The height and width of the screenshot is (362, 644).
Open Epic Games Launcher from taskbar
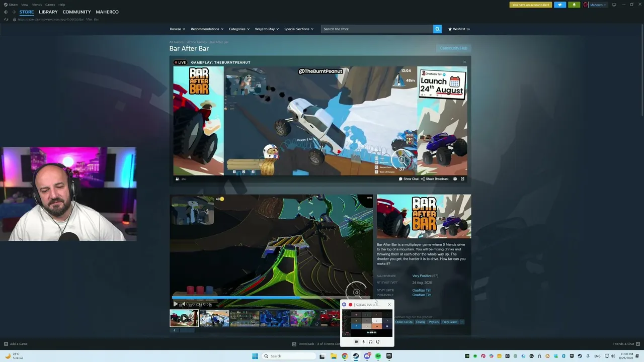(389, 356)
